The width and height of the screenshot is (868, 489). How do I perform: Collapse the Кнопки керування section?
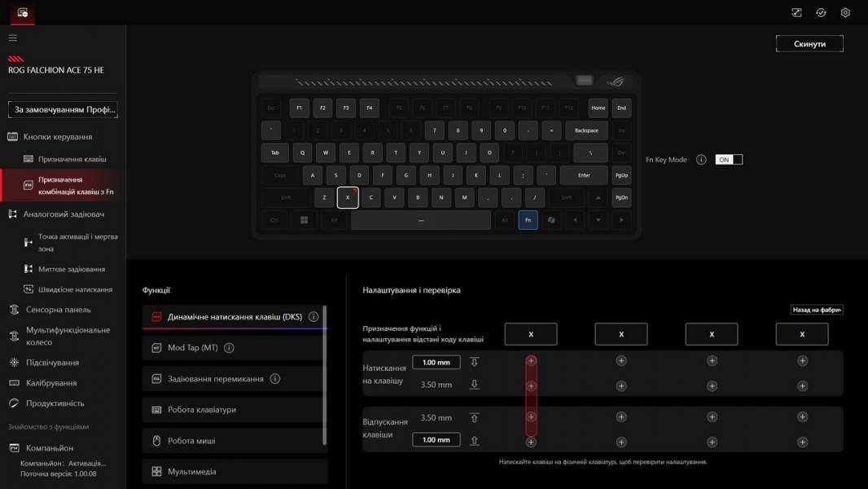pyautogui.click(x=57, y=136)
